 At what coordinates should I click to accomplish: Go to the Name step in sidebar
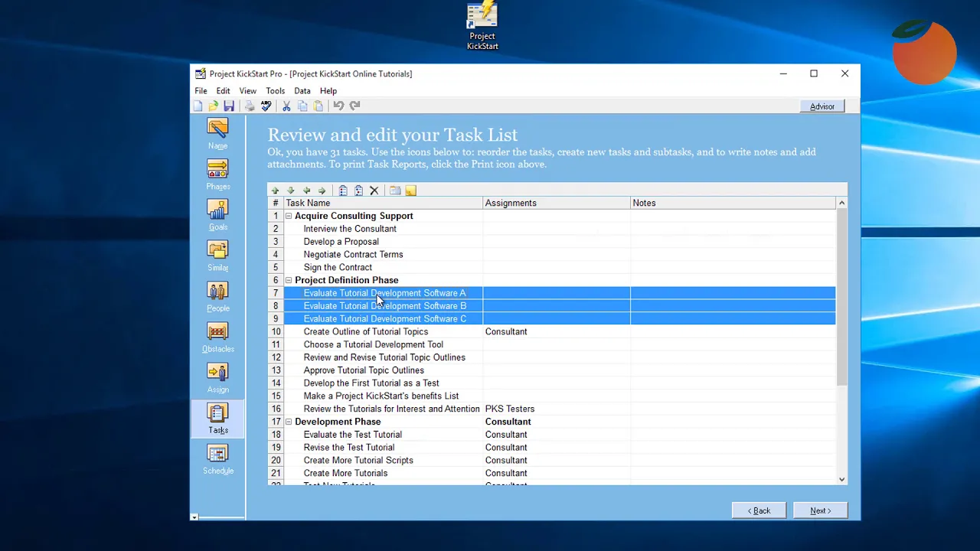217,134
